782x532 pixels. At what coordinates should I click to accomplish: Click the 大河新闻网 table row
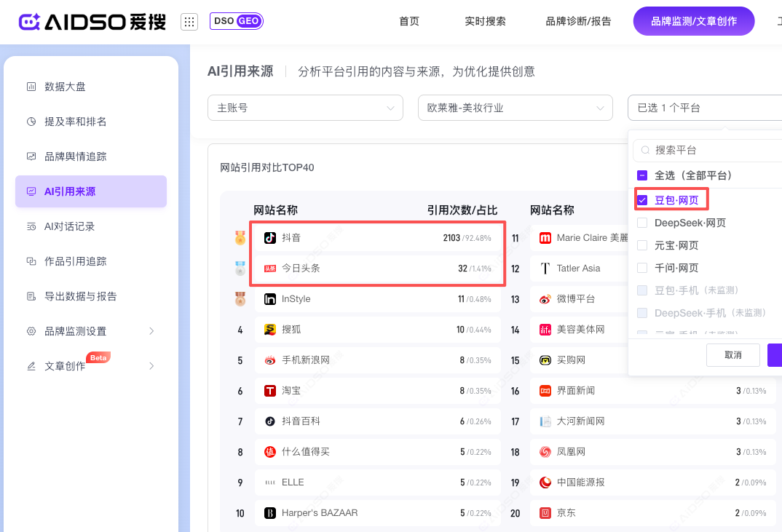coord(653,421)
